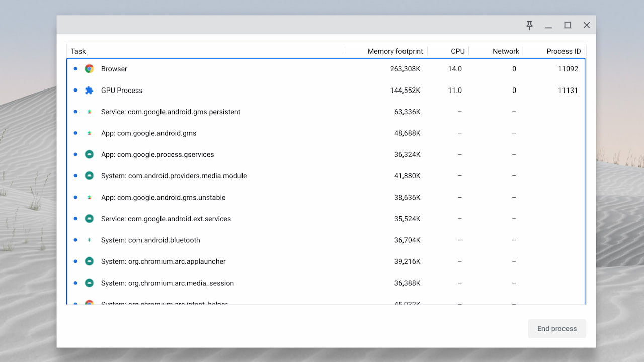Click the 144,552K memory value
This screenshot has width=644, height=362.
coord(405,90)
